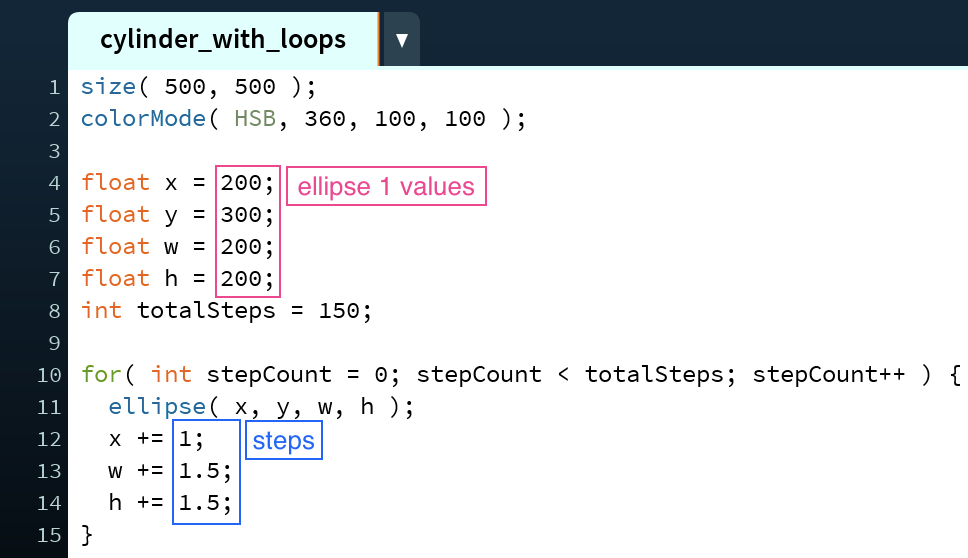Image resolution: width=968 pixels, height=558 pixels.
Task: Click the closing brace on line 15
Action: [x=87, y=535]
